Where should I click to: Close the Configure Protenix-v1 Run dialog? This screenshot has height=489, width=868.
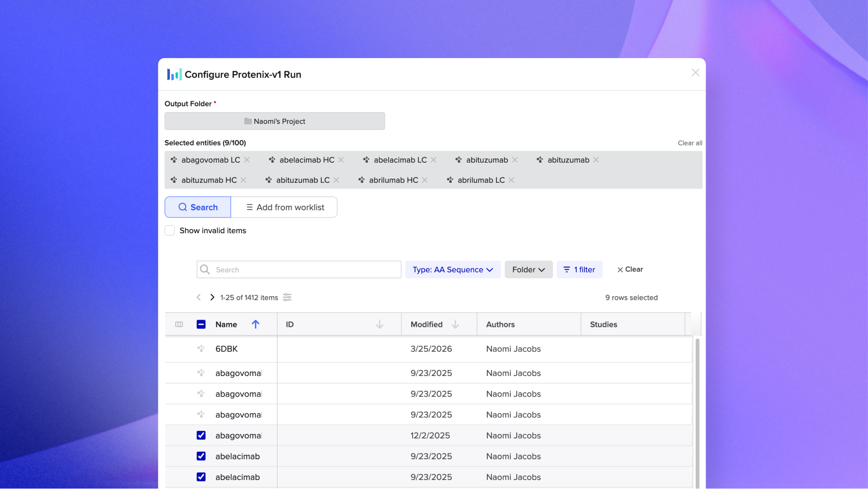coord(695,72)
